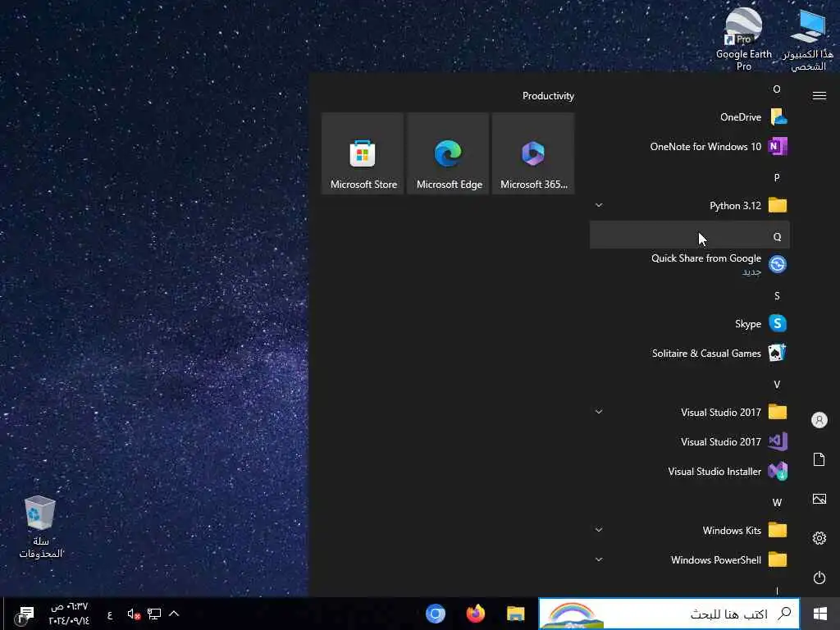Expand the Visual Studio 2017 folder chevron
Screen dimensions: 840x630
(599, 412)
